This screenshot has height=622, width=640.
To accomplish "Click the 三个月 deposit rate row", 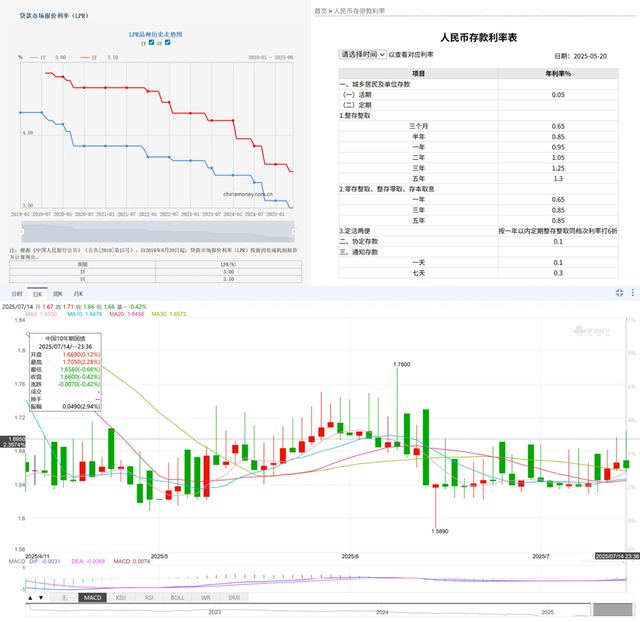I will 478,126.
